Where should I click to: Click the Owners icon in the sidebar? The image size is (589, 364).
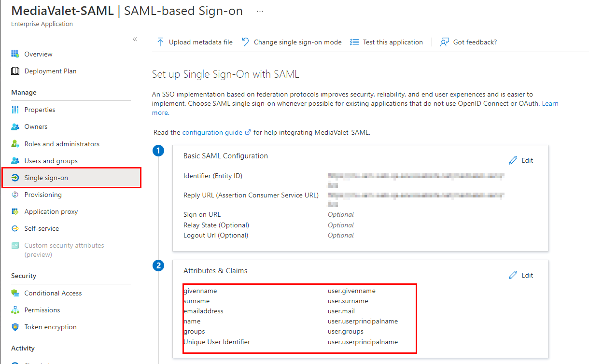tap(15, 126)
